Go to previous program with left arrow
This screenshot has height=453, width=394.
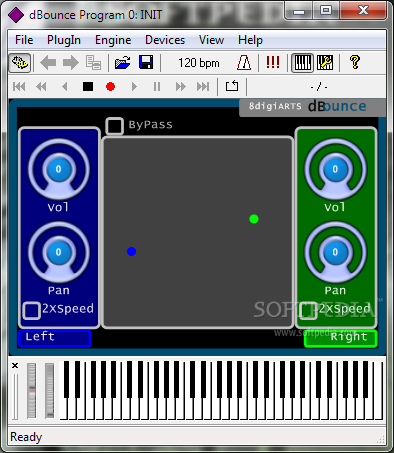click(x=48, y=63)
